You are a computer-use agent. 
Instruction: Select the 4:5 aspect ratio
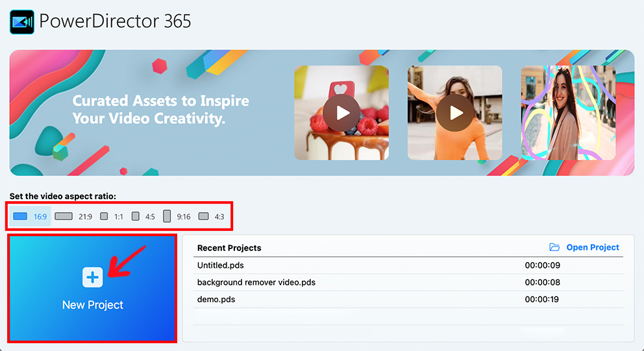click(x=143, y=216)
